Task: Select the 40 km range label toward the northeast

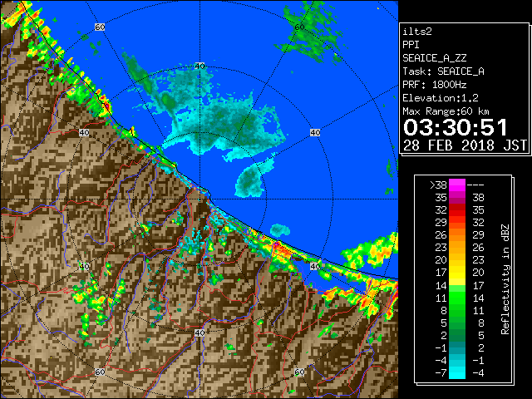Action: click(x=315, y=132)
